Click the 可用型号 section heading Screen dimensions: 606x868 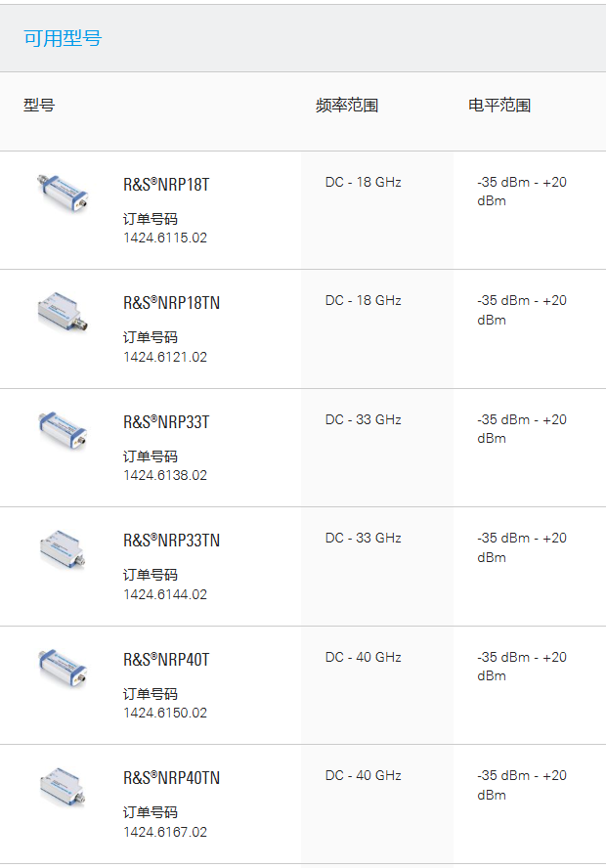(63, 38)
